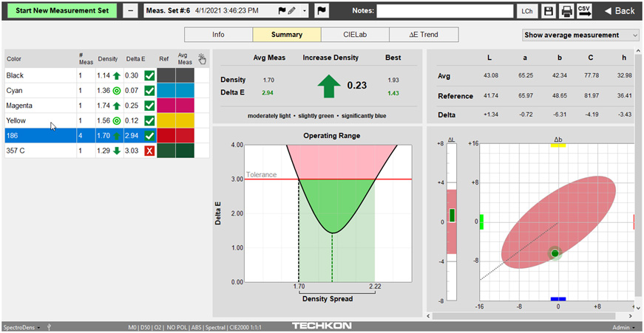Image resolution: width=644 pixels, height=333 pixels.
Task: Click the save disk icon
Action: [x=549, y=11]
